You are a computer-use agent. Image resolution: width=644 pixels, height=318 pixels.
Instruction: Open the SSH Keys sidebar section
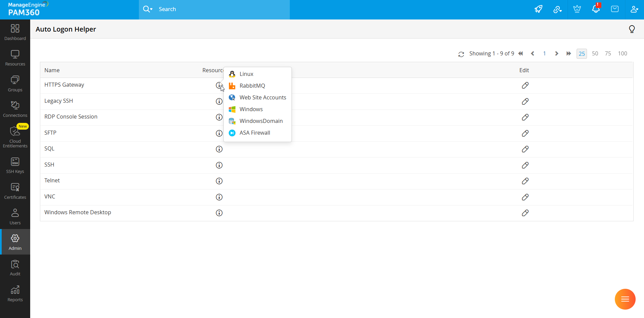point(15,165)
